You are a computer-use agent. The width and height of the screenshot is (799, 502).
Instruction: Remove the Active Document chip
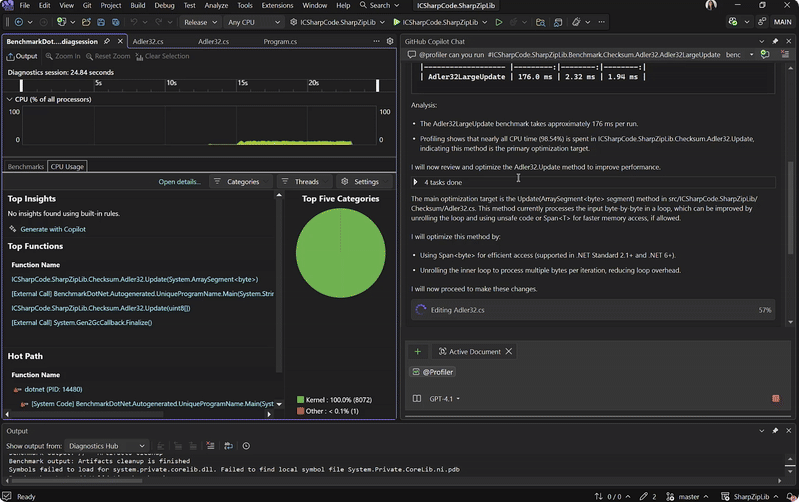click(x=509, y=352)
